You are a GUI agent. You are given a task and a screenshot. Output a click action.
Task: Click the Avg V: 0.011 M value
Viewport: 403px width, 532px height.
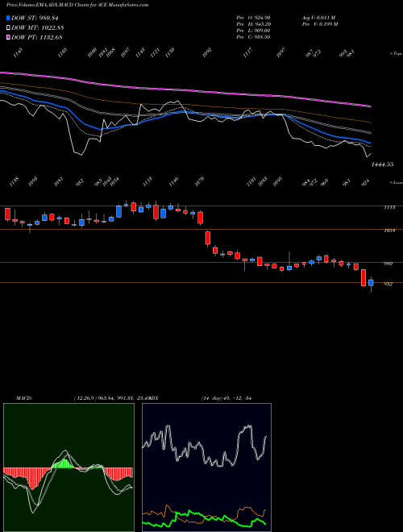pyautogui.click(x=319, y=18)
